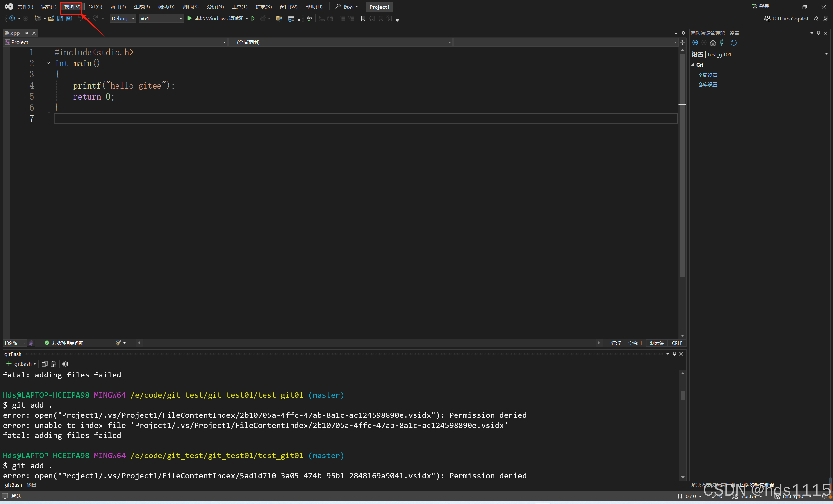
Task: Switch to the 输出 tab at the bottom
Action: [31, 485]
